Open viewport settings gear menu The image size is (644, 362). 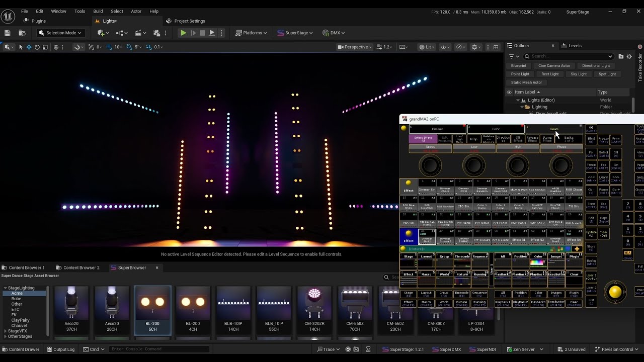(x=475, y=47)
